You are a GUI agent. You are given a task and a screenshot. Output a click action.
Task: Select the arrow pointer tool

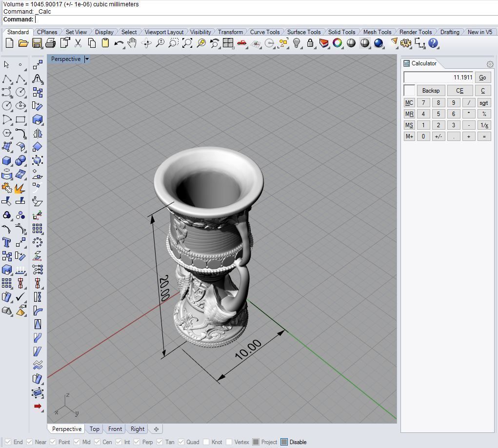coord(7,65)
